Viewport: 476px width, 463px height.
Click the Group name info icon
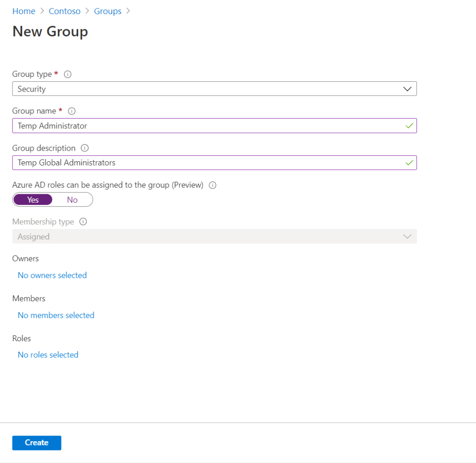(72, 111)
